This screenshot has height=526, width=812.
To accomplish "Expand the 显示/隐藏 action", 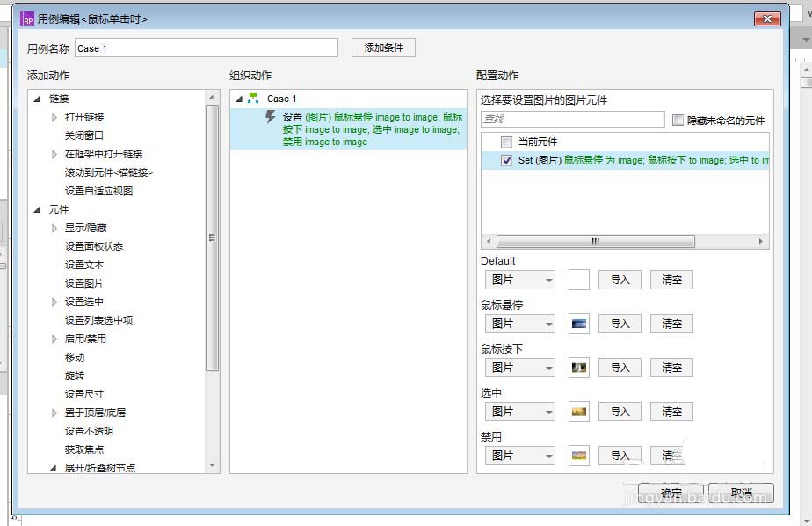I will [54, 228].
